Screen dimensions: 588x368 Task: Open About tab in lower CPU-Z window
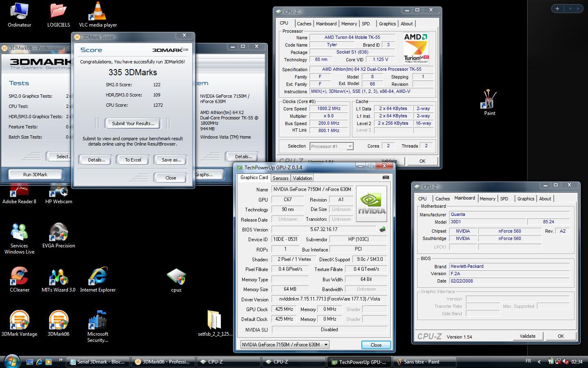(x=545, y=199)
